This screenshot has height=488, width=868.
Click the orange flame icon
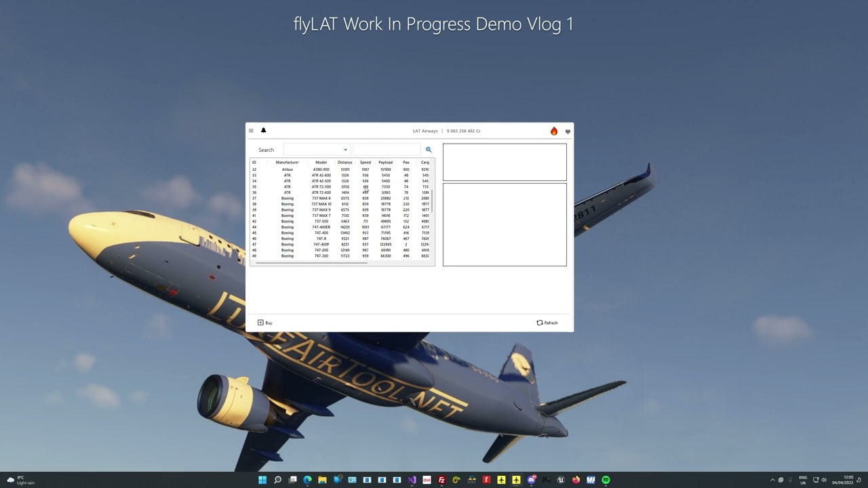pyautogui.click(x=554, y=131)
